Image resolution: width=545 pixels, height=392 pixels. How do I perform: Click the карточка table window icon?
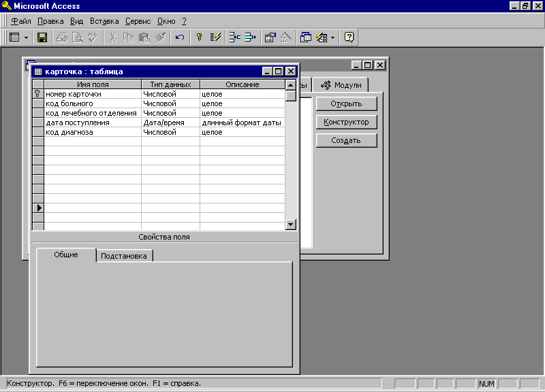pos(38,71)
